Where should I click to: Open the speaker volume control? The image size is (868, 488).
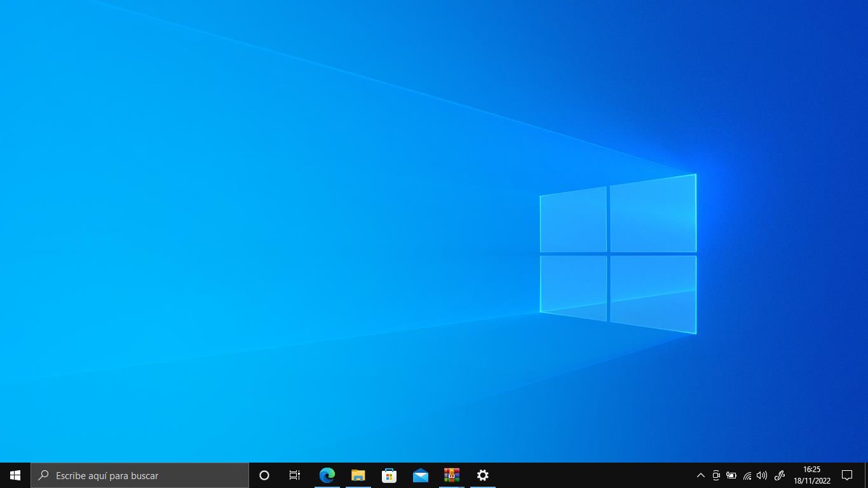pyautogui.click(x=762, y=475)
